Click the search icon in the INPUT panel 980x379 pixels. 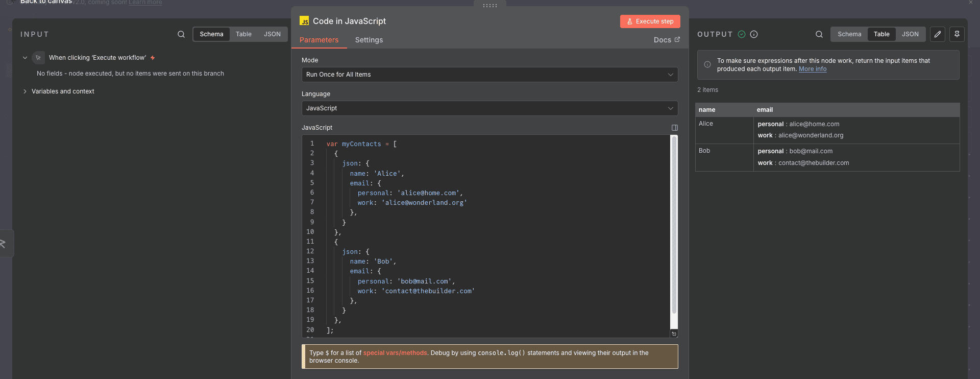[181, 34]
